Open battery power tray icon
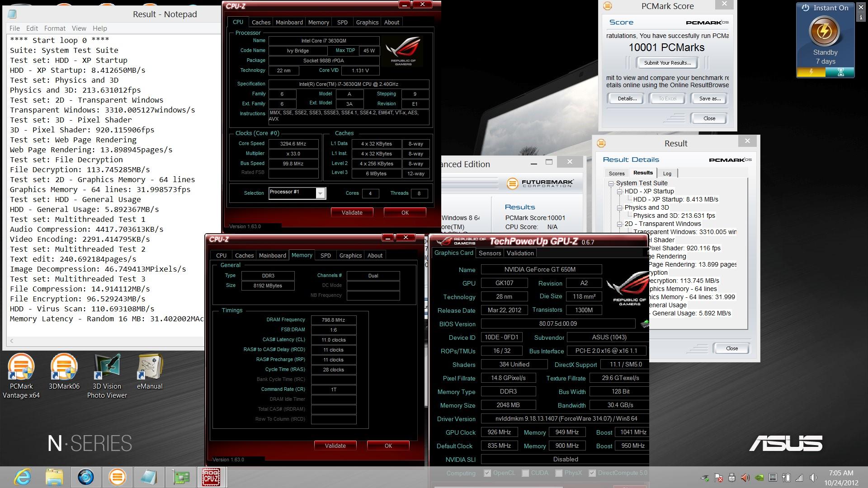The height and width of the screenshot is (488, 868). (x=786, y=478)
